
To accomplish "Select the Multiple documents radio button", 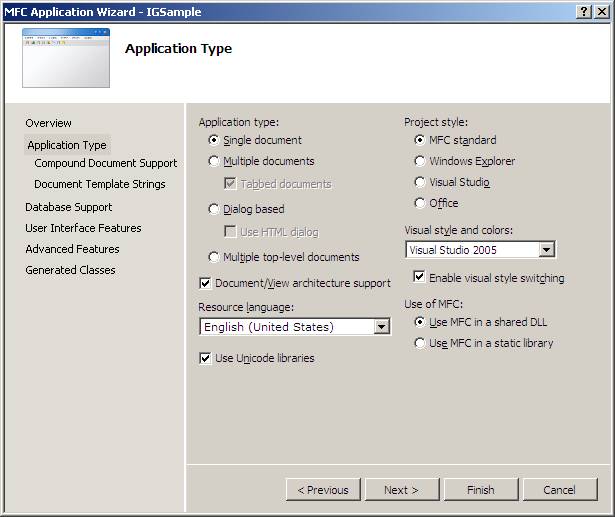I will point(214,161).
